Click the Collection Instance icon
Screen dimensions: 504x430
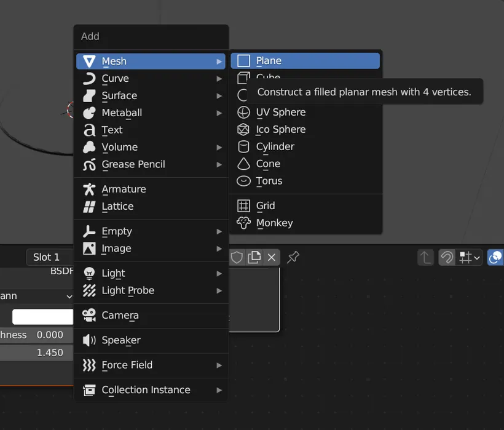(x=89, y=390)
